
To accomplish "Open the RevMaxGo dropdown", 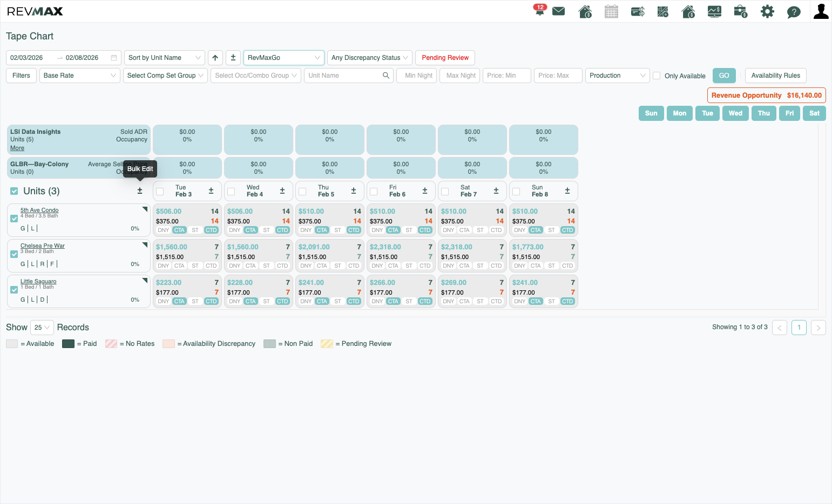I will click(x=284, y=58).
